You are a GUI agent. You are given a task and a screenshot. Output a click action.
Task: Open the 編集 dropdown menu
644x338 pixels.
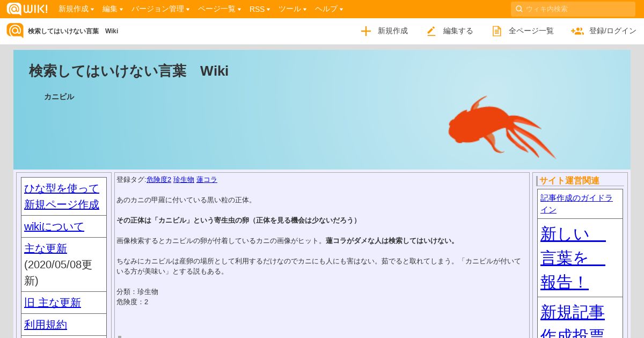tap(113, 9)
